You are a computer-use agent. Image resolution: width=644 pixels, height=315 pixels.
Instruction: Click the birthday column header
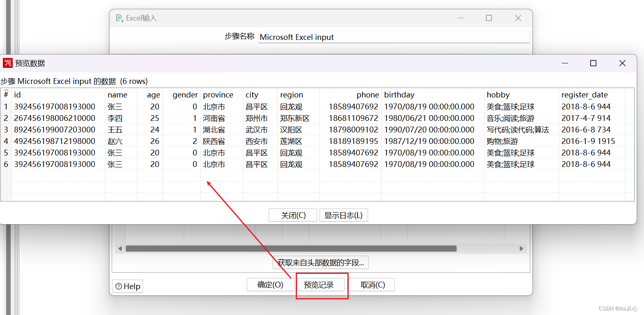(433, 95)
